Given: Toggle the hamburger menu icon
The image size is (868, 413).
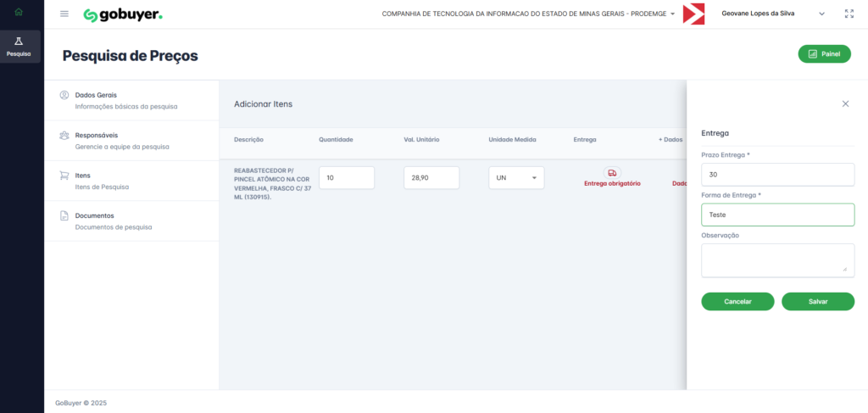Looking at the screenshot, I should [x=64, y=14].
